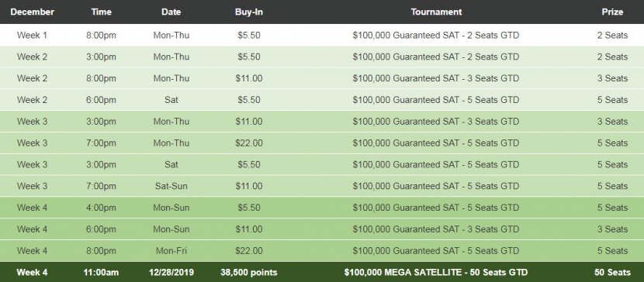Click the Week 1 label cell
This screenshot has width=644, height=282.
click(32, 36)
